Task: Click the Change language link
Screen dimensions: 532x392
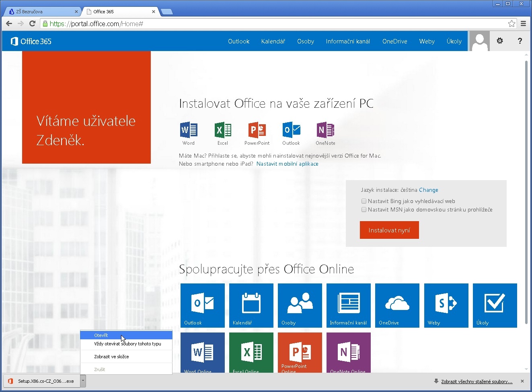Action: (429, 190)
